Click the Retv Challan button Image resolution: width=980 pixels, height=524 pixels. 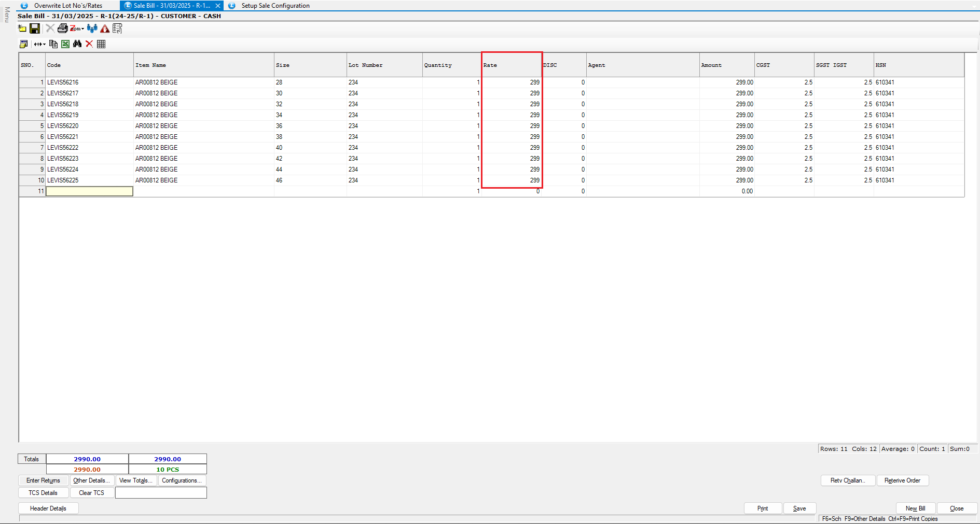(x=848, y=480)
